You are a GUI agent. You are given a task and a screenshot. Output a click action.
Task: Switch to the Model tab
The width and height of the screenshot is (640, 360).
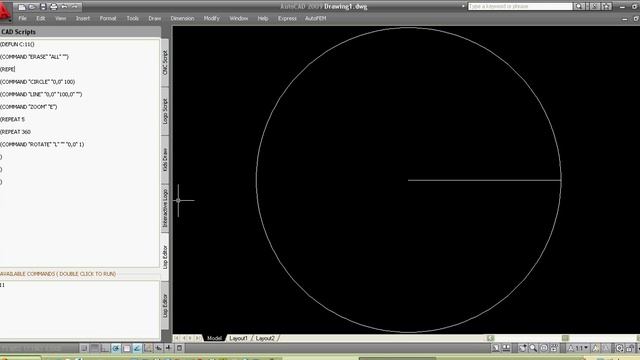coord(214,338)
